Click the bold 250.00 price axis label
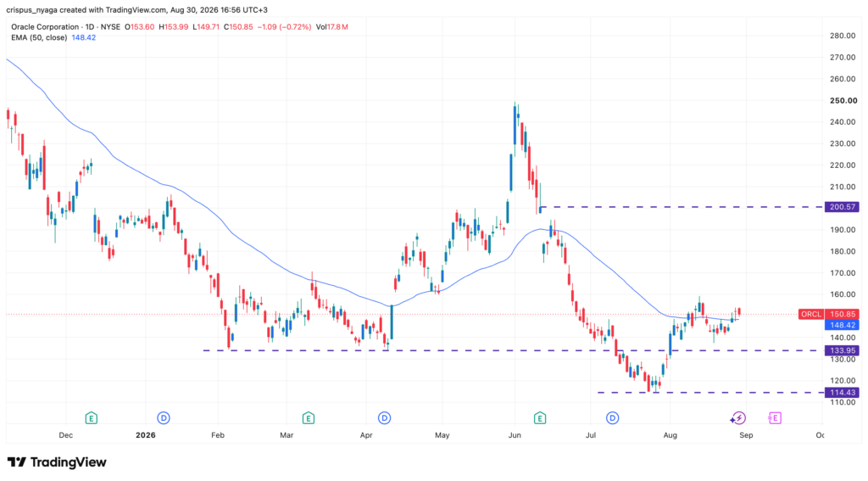The image size is (868, 481). (x=843, y=100)
